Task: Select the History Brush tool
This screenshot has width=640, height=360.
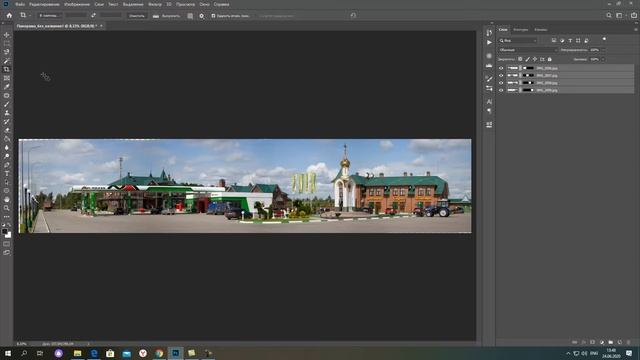Action: click(x=7, y=122)
